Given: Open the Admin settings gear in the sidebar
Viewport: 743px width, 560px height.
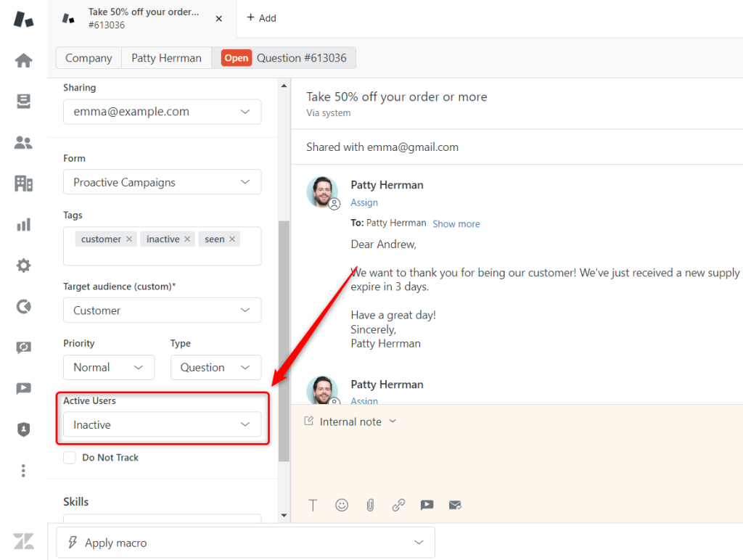Looking at the screenshot, I should point(22,265).
